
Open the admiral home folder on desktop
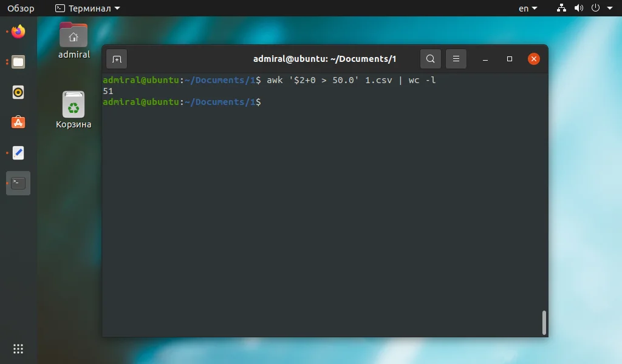coord(73,41)
